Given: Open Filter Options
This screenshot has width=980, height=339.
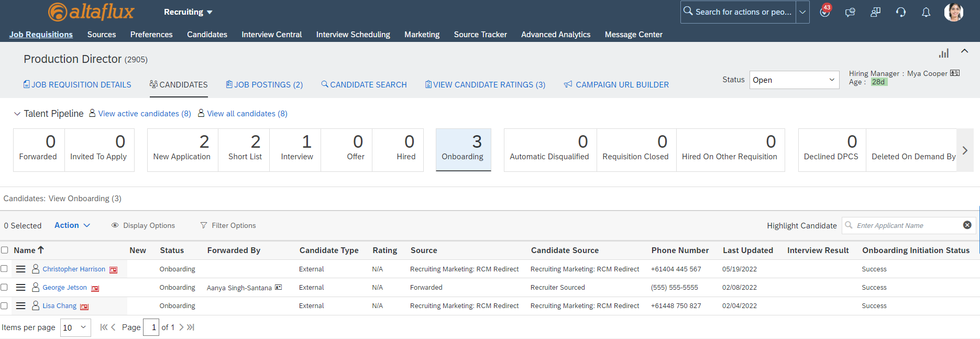Looking at the screenshot, I should (228, 225).
